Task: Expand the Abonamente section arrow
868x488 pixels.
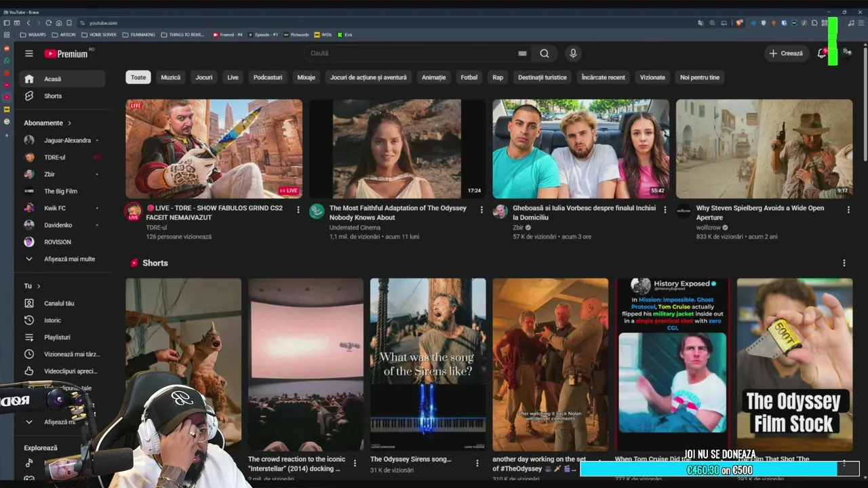Action: click(68, 123)
